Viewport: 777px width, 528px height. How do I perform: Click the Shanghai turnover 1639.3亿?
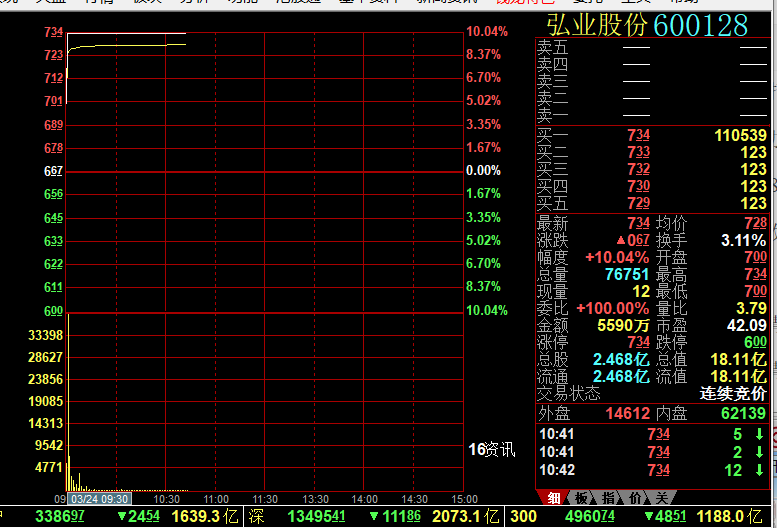tap(205, 517)
